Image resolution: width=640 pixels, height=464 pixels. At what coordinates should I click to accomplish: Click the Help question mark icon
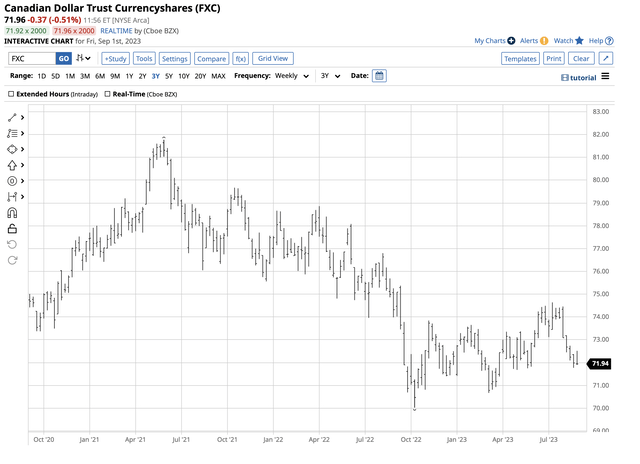coord(609,41)
